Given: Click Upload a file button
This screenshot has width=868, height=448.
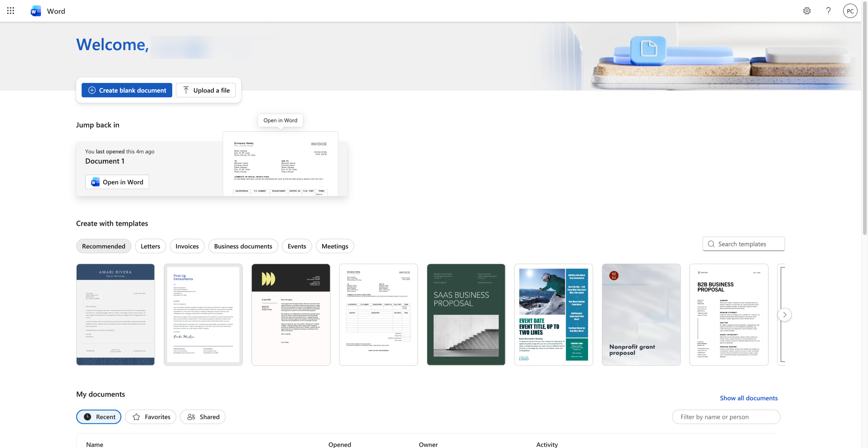Looking at the screenshot, I should click(x=206, y=90).
